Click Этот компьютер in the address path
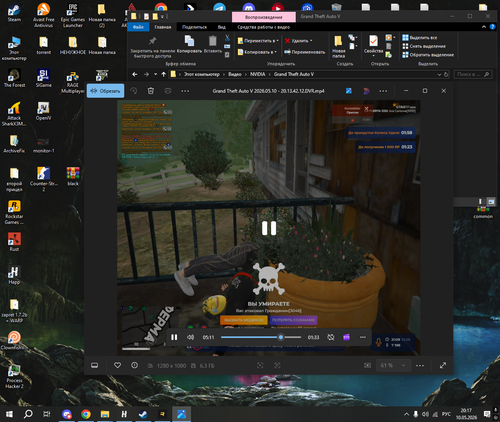The height and width of the screenshot is (422, 500). coord(202,74)
